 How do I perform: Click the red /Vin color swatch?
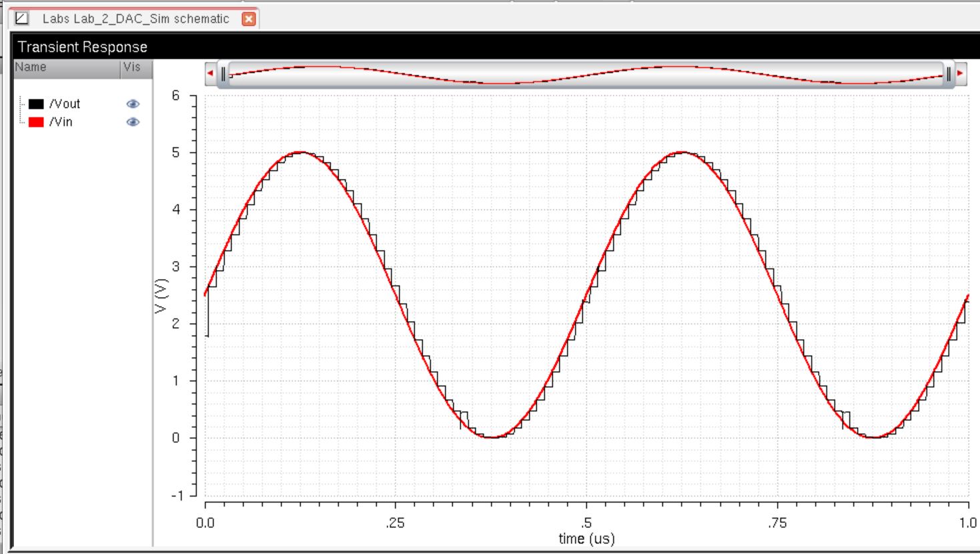click(36, 122)
